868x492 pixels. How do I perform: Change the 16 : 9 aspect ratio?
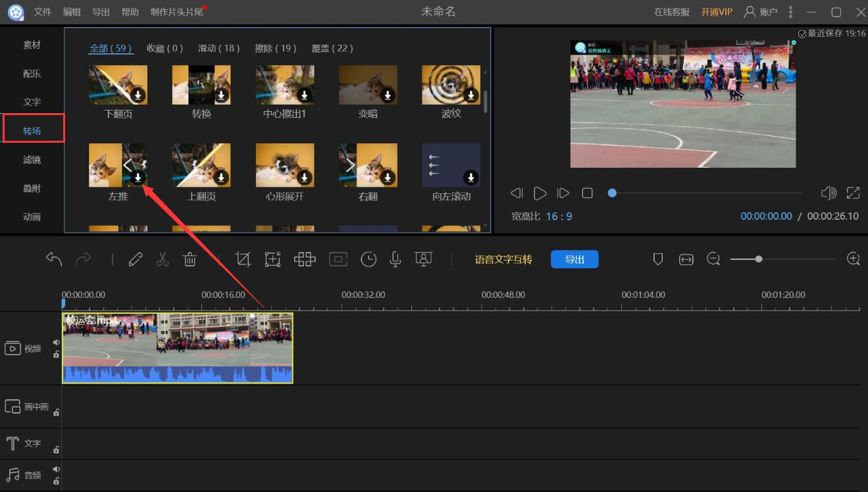click(559, 216)
